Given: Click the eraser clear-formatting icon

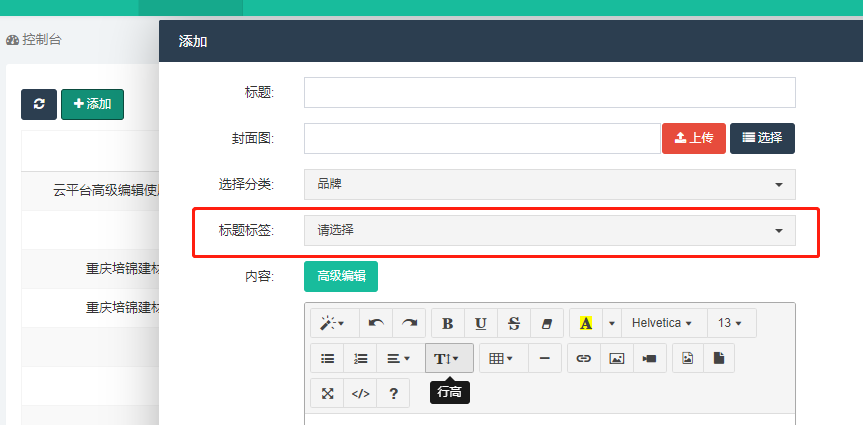Looking at the screenshot, I should (546, 323).
